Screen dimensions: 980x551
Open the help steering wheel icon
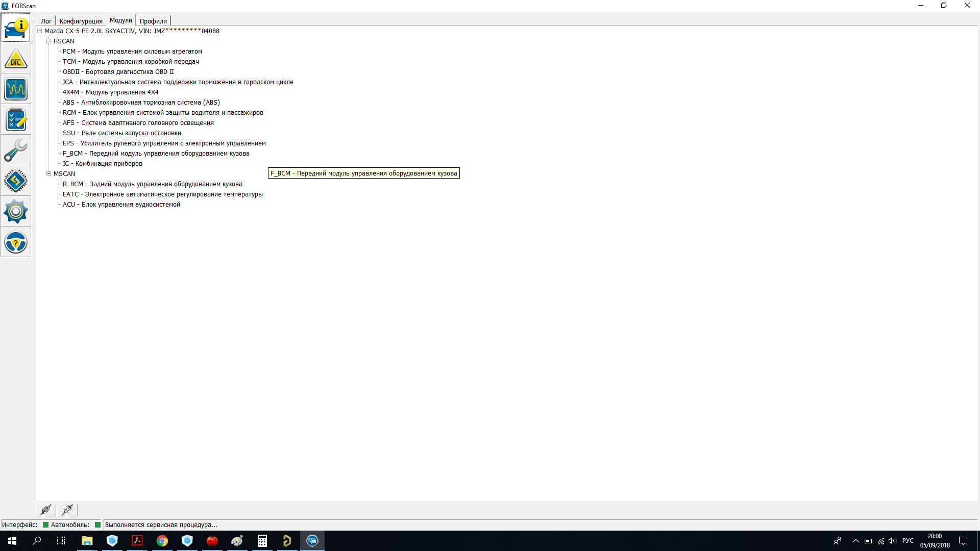pos(16,242)
